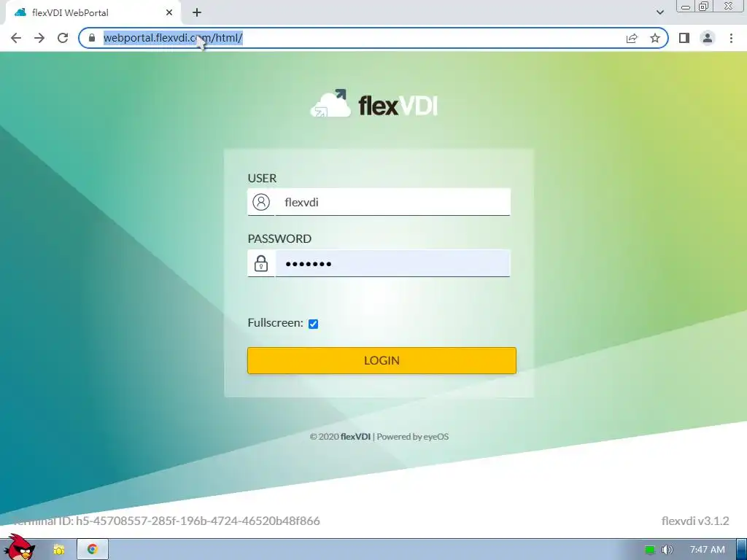This screenshot has width=747, height=560.
Task: Close the flexVDI WebPortal tab
Action: coord(169,13)
